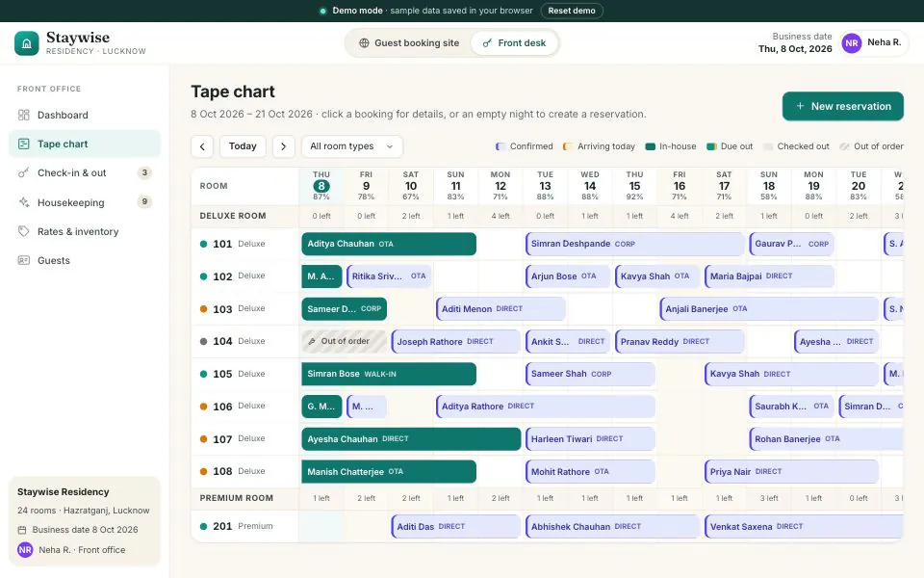Click the Staywise home logo icon
The image size is (924, 578).
click(x=27, y=43)
